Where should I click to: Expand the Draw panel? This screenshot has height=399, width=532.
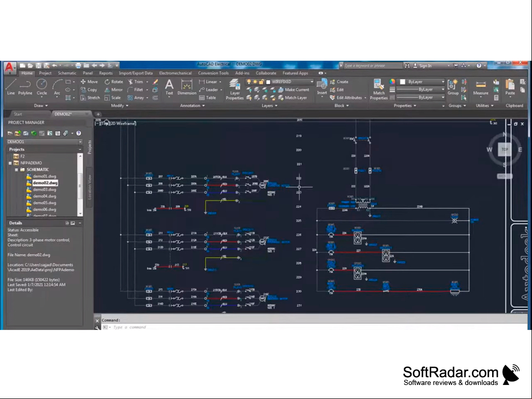[x=41, y=105]
